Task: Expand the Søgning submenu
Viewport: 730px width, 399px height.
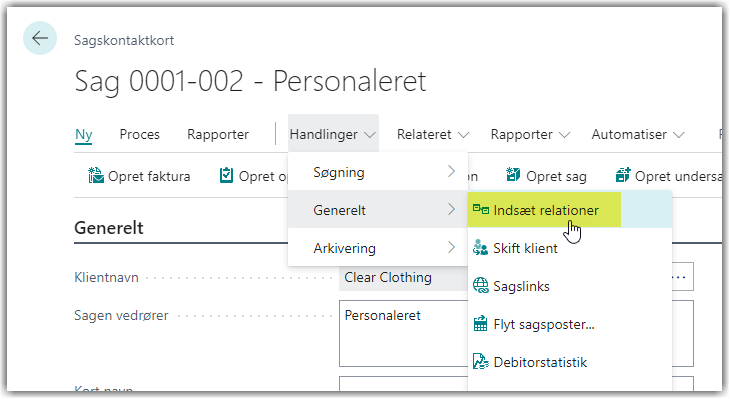Action: click(x=378, y=172)
